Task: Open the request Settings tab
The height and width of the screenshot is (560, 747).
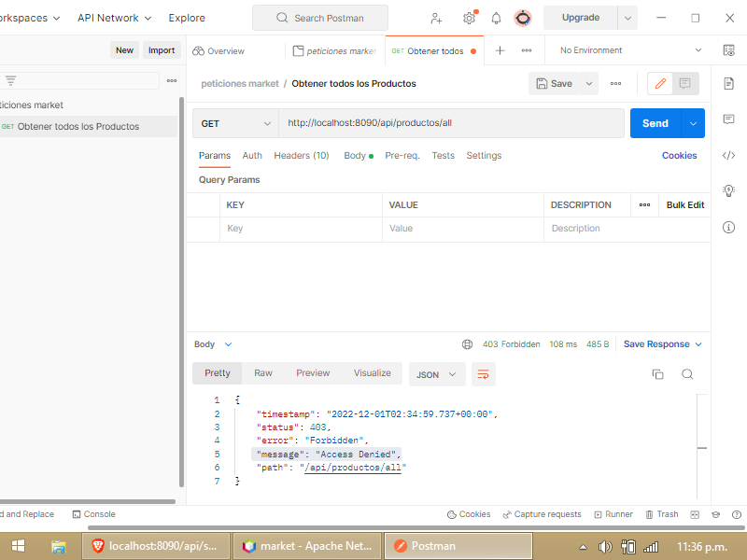Action: pyautogui.click(x=484, y=156)
